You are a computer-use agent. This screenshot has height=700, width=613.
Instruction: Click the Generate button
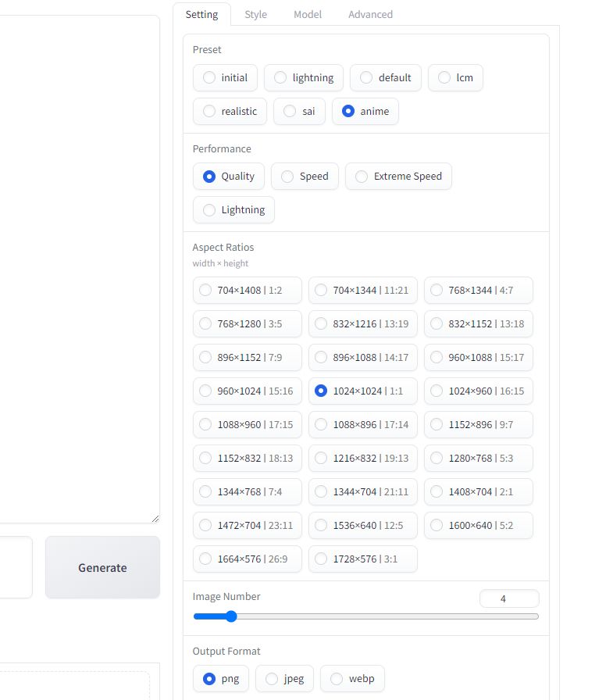[x=102, y=567]
